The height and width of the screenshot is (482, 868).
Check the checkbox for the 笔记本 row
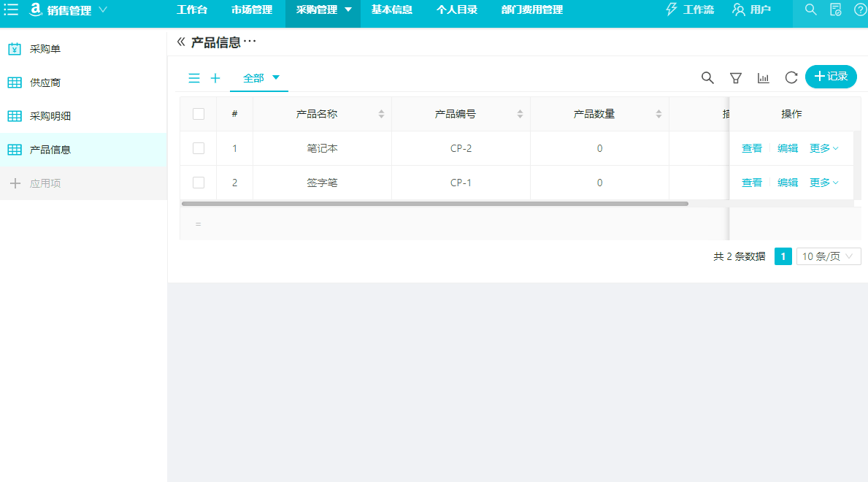198,148
